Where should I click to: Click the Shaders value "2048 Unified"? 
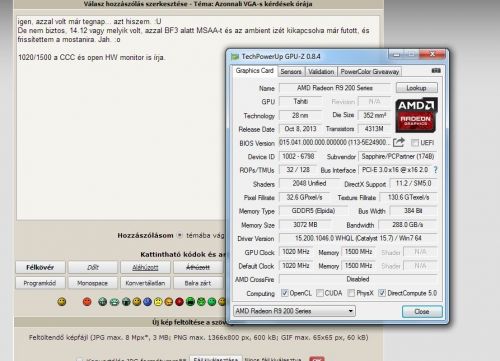(309, 184)
